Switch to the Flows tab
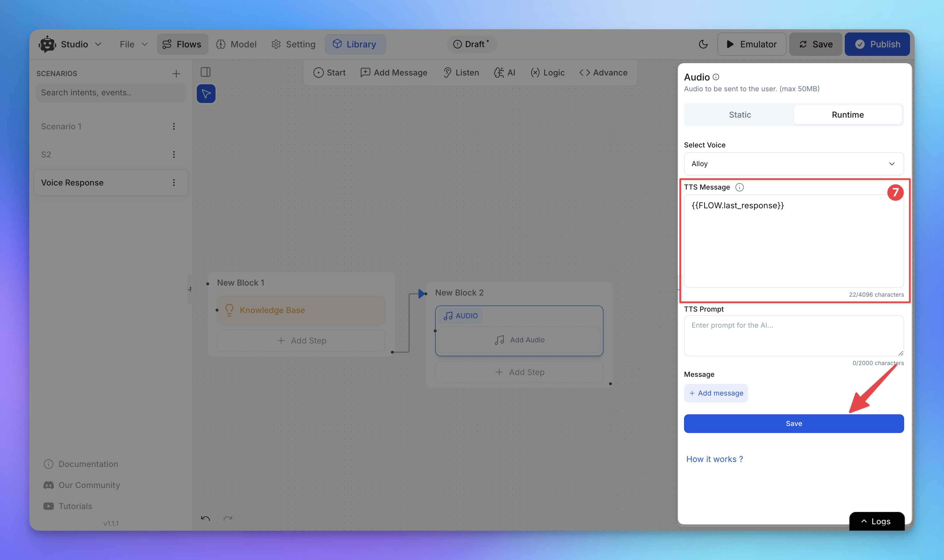Image resolution: width=944 pixels, height=560 pixels. 182,44
